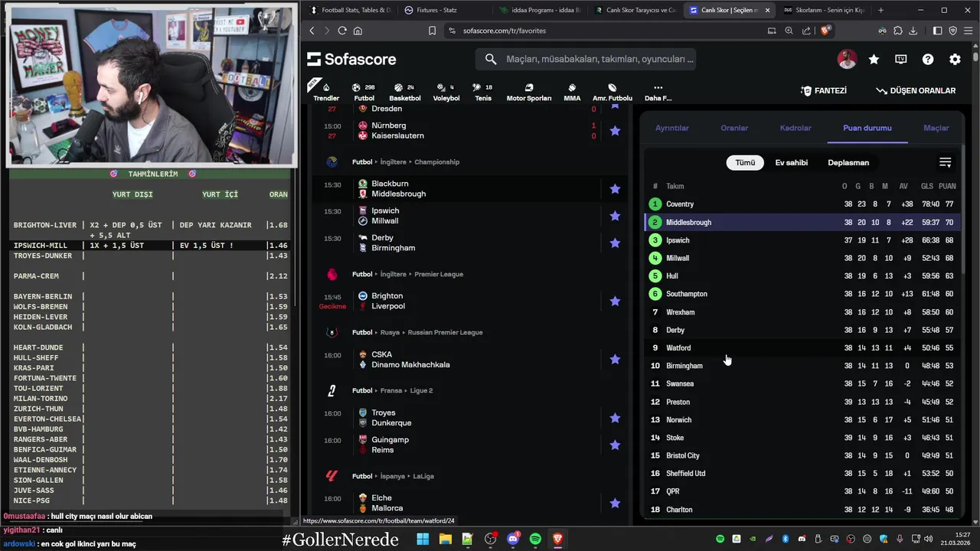Unfavorite the Blackburn vs Middlesbrough match
The height and width of the screenshot is (551, 980).
[615, 189]
